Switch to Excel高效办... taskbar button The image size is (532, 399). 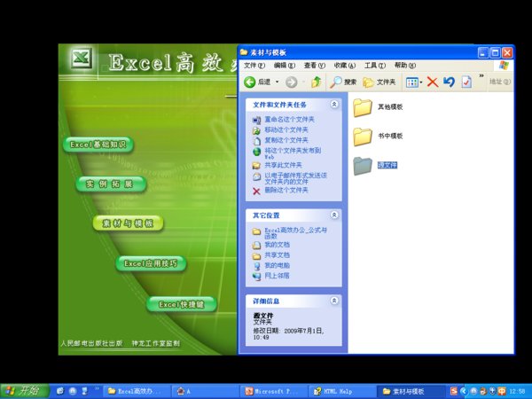coord(137,391)
